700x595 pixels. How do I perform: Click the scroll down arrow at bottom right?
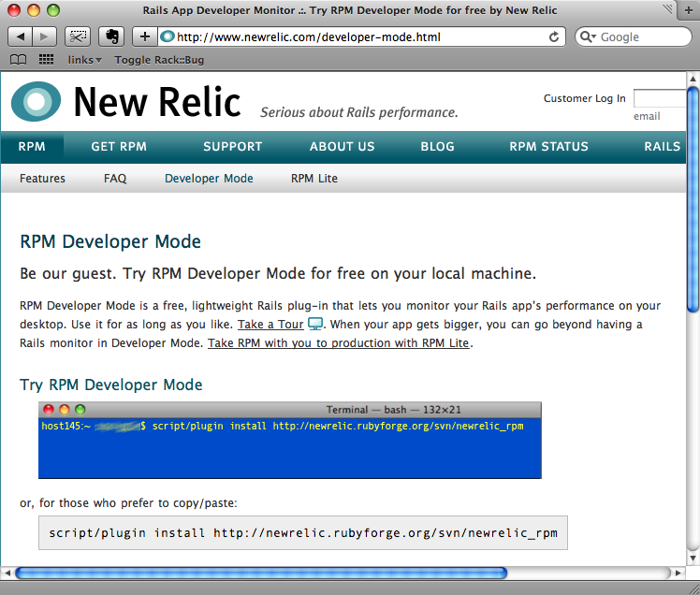pos(693,558)
